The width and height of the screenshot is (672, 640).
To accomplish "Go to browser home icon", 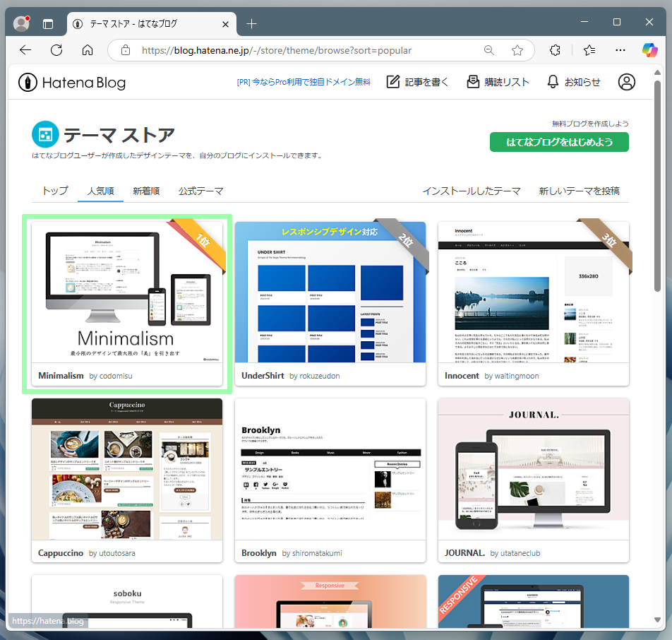I will click(x=88, y=50).
